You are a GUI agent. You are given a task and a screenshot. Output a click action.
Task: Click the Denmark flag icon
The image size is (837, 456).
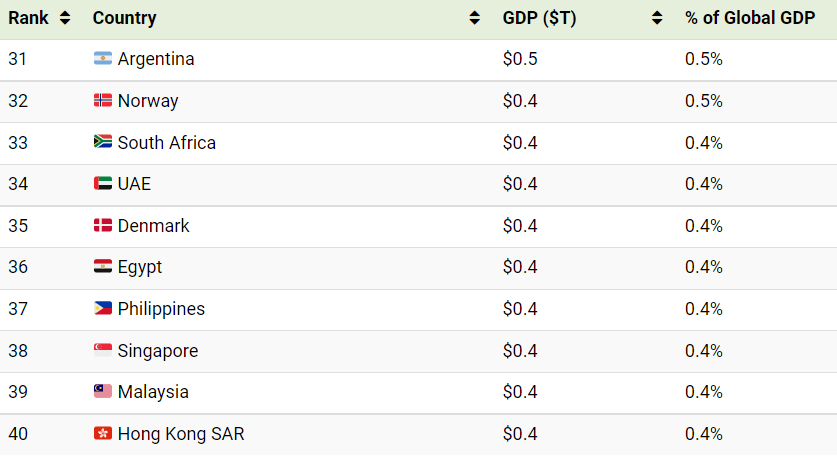pyautogui.click(x=102, y=225)
